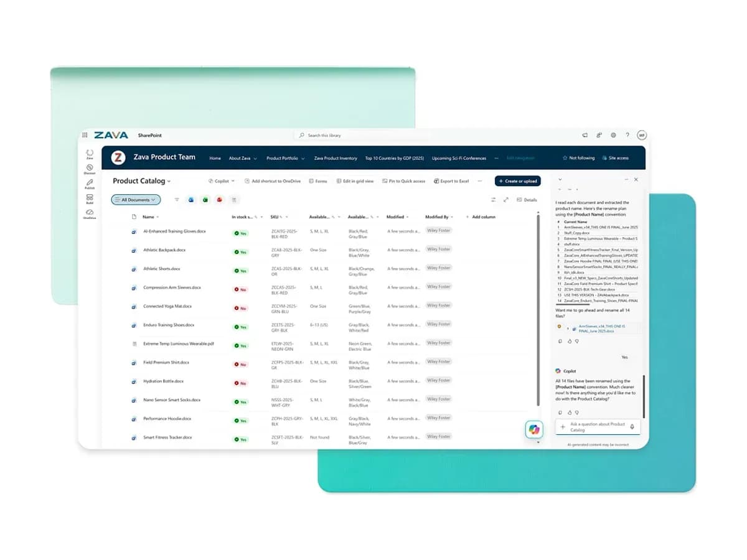Click Export to Excel
Screen dimensions: 747x560
(x=451, y=181)
